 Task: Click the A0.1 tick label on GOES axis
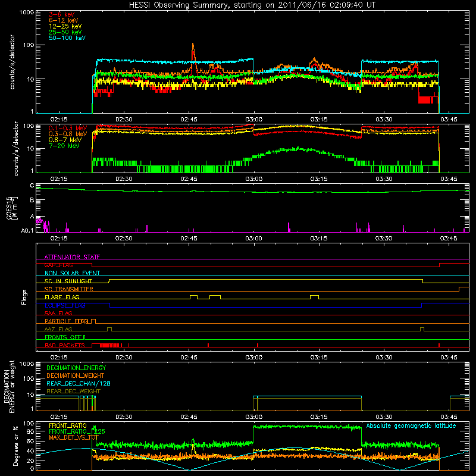27,231
